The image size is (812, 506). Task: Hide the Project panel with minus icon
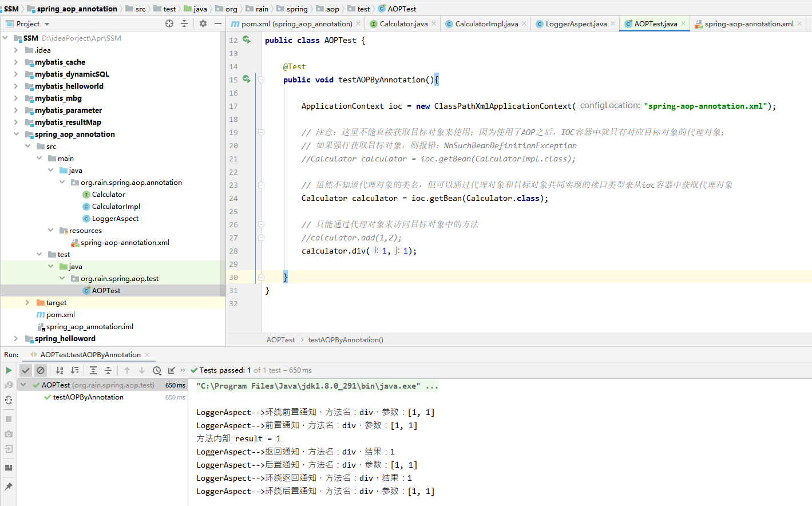pos(218,23)
